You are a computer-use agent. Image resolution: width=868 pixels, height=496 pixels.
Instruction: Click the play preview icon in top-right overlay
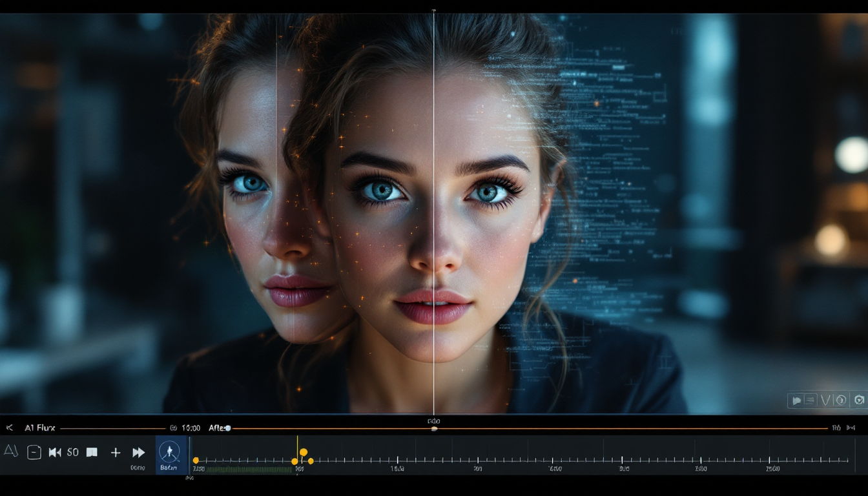(796, 400)
